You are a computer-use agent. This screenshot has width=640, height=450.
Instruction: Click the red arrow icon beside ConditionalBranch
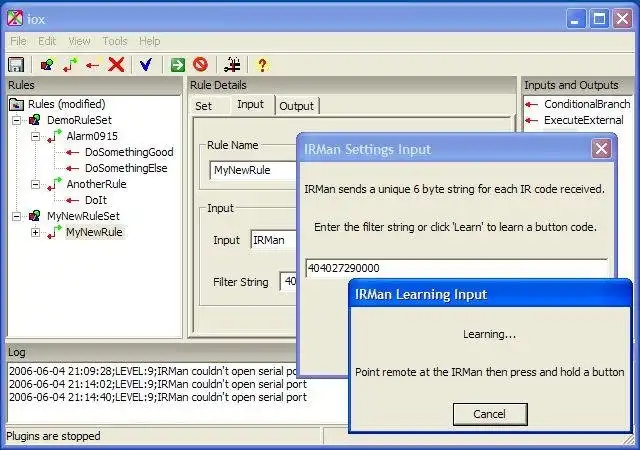pos(531,104)
